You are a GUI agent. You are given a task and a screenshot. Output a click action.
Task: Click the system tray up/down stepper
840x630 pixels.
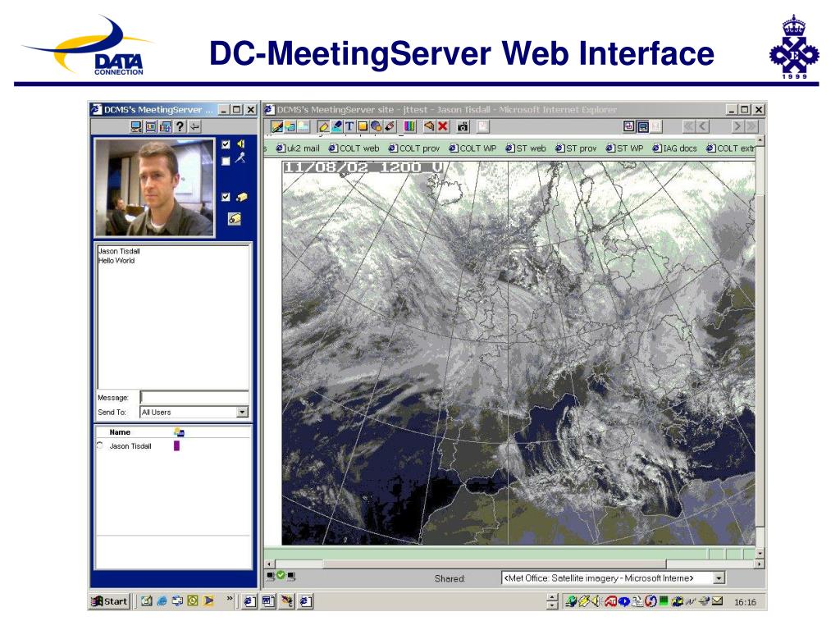point(552,601)
